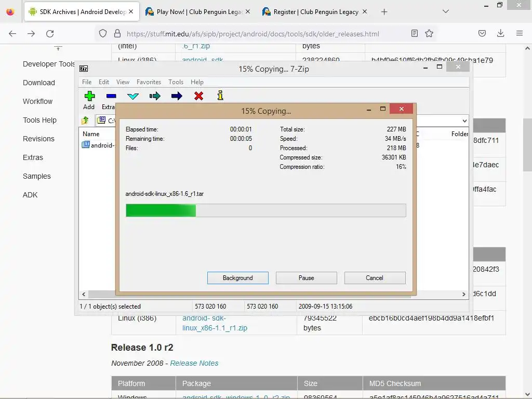Open a new Firefox tab

coord(384,12)
